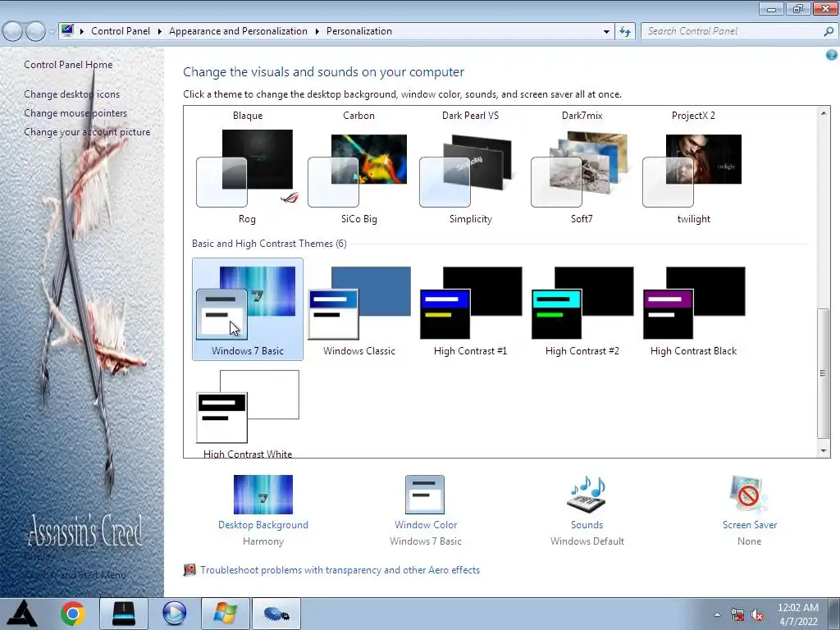Click the Window Color link text
840x630 pixels.
point(426,525)
